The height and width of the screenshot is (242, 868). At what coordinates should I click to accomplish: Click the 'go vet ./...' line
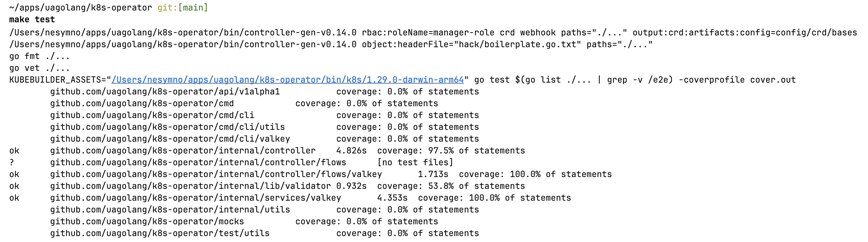click(x=40, y=68)
